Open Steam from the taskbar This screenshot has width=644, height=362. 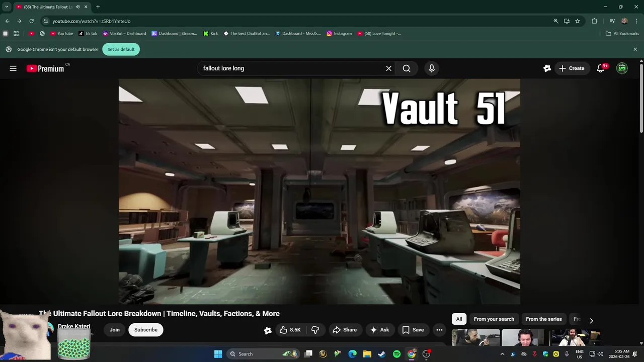coord(382,354)
